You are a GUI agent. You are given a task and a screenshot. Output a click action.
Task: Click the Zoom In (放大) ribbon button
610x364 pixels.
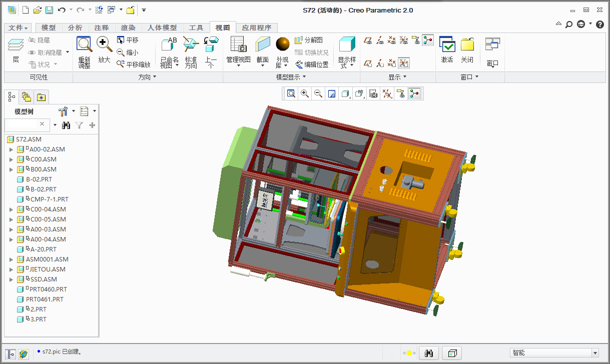104,50
